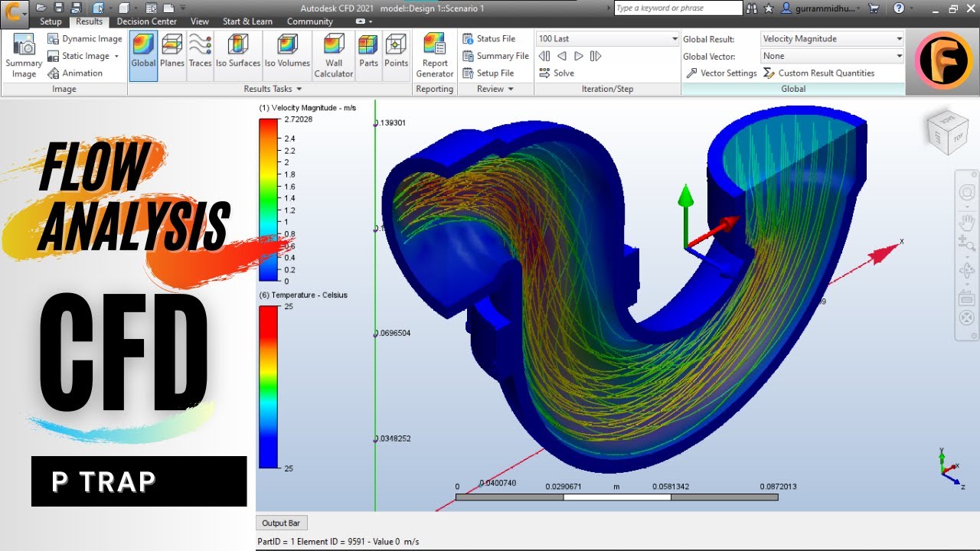Open the Wall Calculator
Image resolution: width=980 pixels, height=551 pixels.
tap(334, 55)
